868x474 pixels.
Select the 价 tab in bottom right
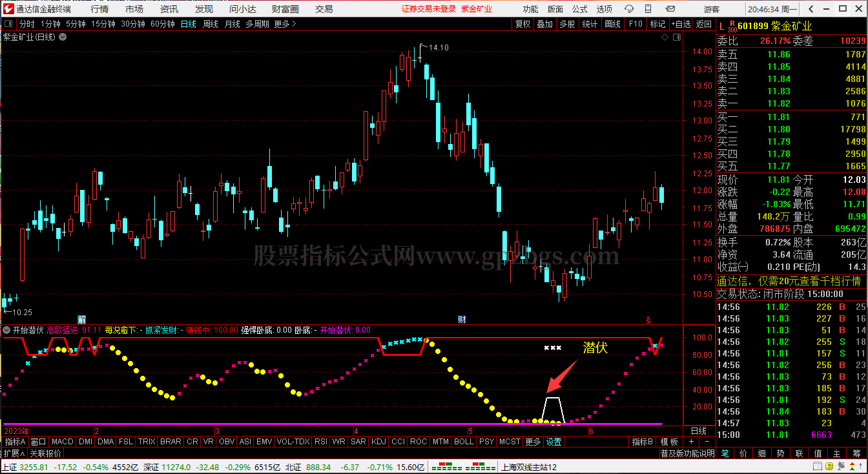click(x=743, y=453)
